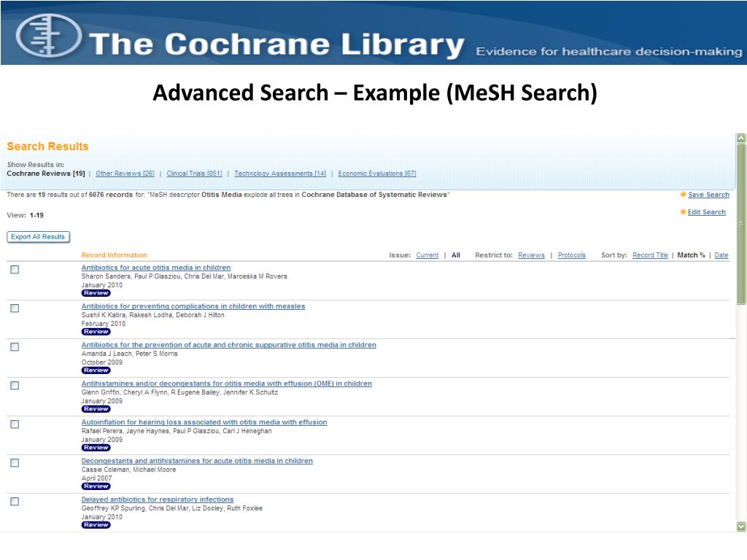Check the box for Decongestants and antihistamines record
The width and height of the screenshot is (747, 560).
click(15, 462)
